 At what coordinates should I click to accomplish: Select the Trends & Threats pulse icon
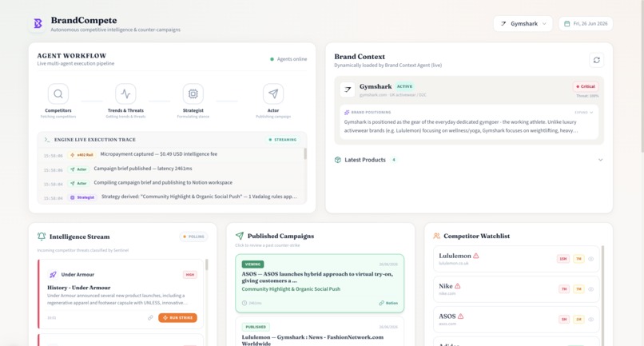125,93
